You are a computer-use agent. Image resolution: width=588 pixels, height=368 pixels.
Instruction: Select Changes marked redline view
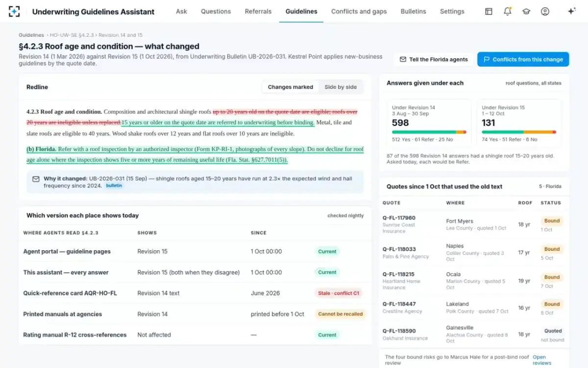click(291, 87)
